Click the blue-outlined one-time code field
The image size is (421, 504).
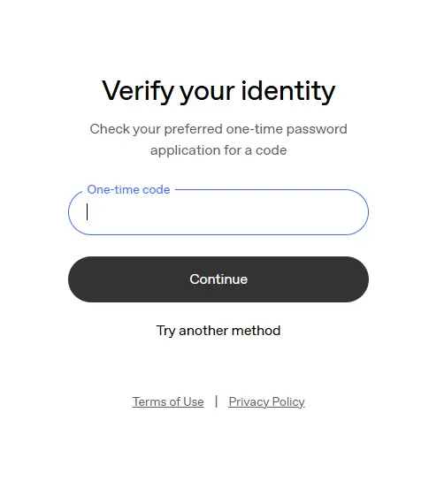tap(218, 212)
